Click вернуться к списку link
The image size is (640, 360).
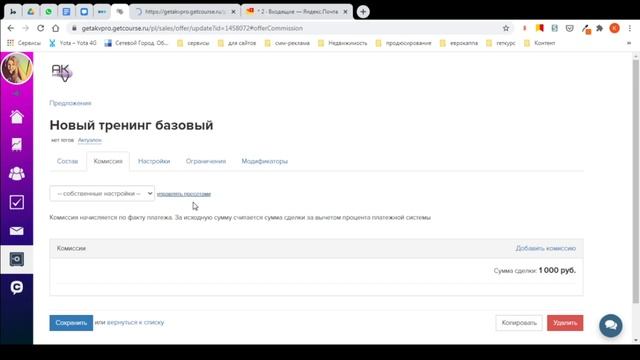click(136, 322)
